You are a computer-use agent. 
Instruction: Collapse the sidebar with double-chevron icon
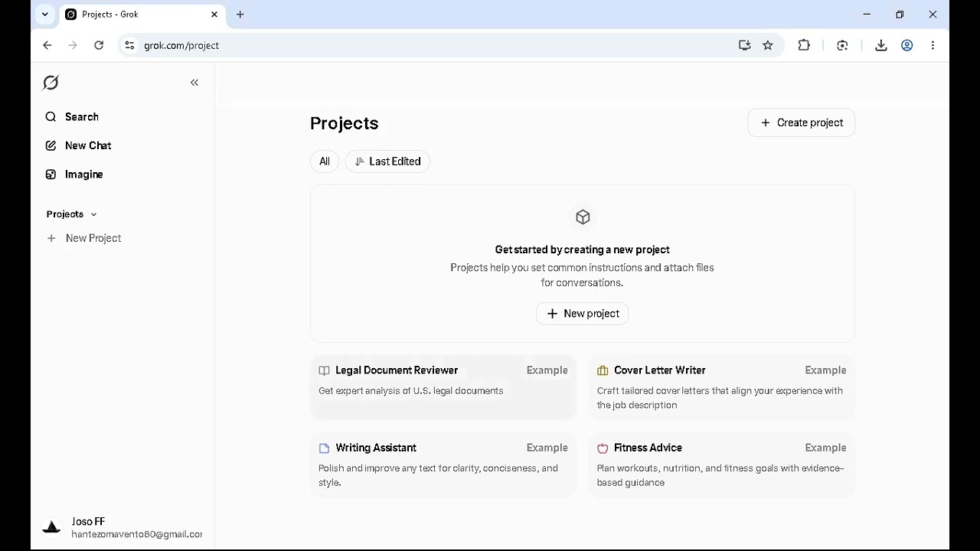194,83
